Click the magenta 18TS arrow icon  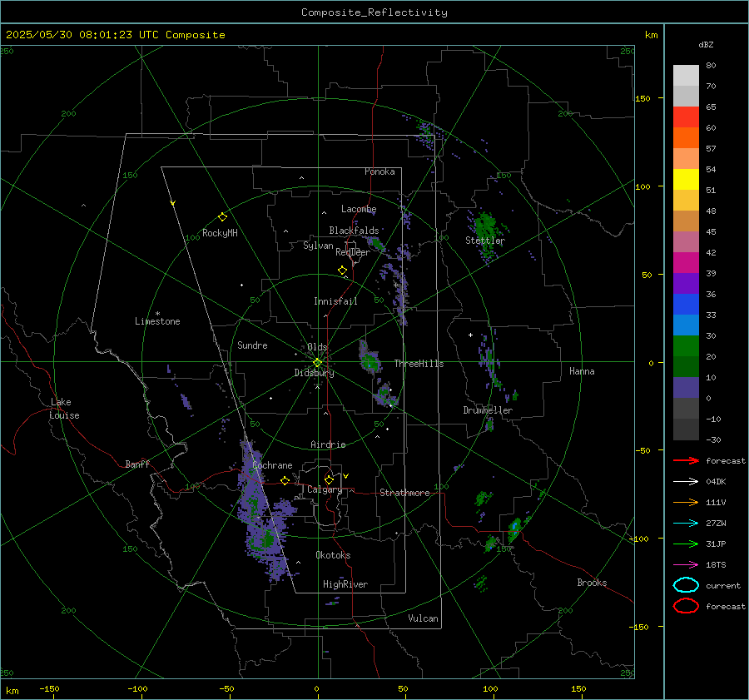click(x=686, y=565)
